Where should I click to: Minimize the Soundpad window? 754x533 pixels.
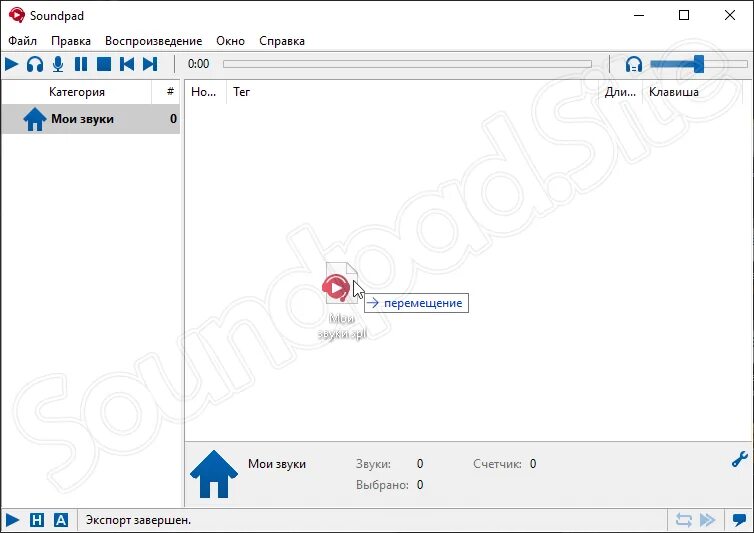pyautogui.click(x=639, y=15)
